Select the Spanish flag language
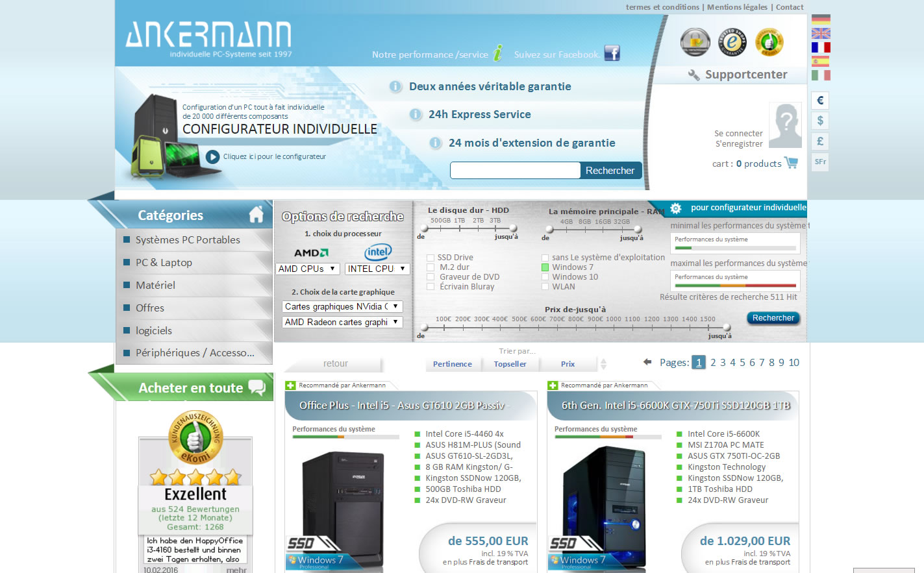This screenshot has width=924, height=573. 821,61
